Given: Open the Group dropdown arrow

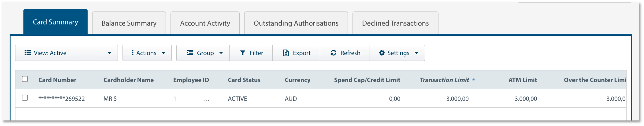Looking at the screenshot, I should pos(221,53).
